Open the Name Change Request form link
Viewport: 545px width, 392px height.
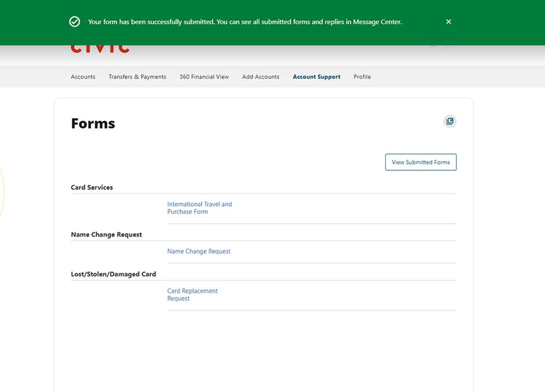point(199,251)
